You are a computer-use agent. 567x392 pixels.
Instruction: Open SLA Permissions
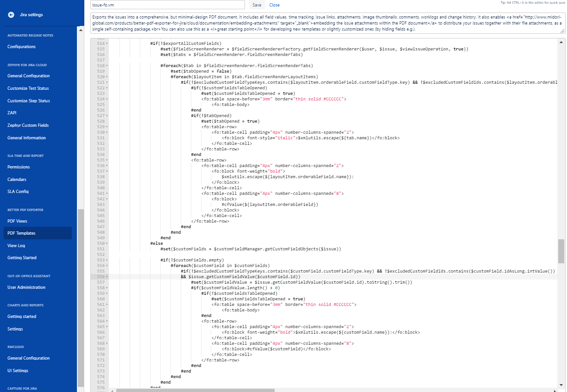coord(19,167)
